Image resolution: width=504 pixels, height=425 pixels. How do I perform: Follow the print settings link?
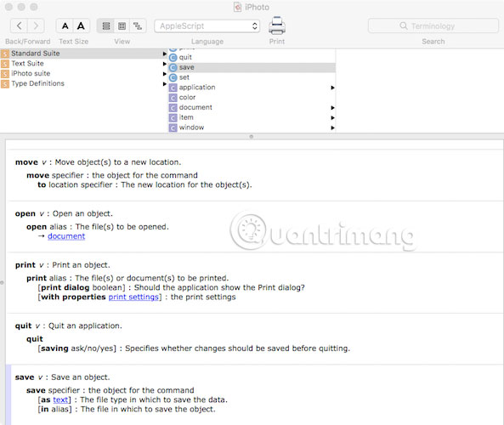tap(133, 297)
